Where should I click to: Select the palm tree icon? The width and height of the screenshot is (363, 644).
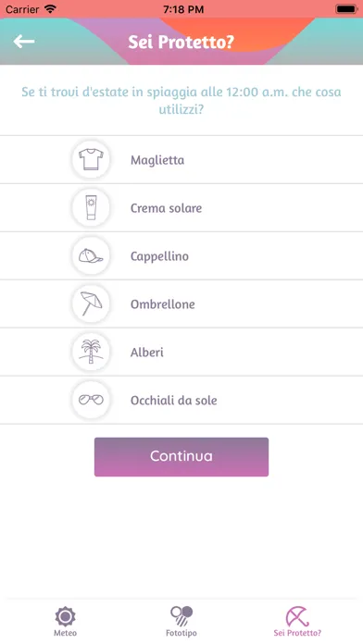pos(91,352)
